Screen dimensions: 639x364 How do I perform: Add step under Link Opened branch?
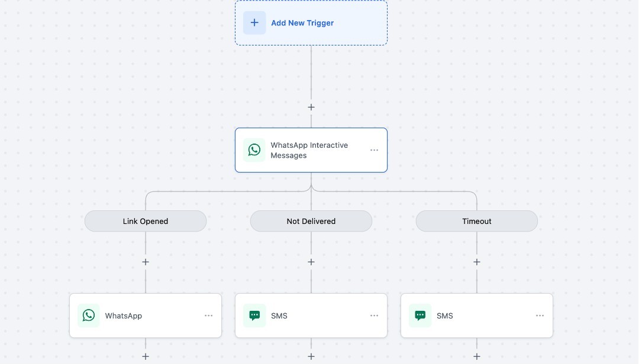(x=146, y=262)
